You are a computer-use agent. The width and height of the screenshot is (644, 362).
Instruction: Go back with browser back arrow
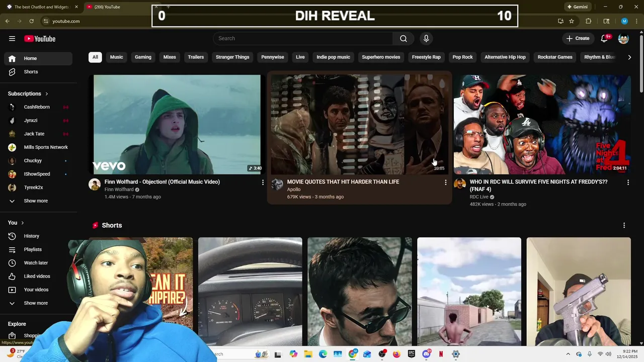tap(7, 21)
